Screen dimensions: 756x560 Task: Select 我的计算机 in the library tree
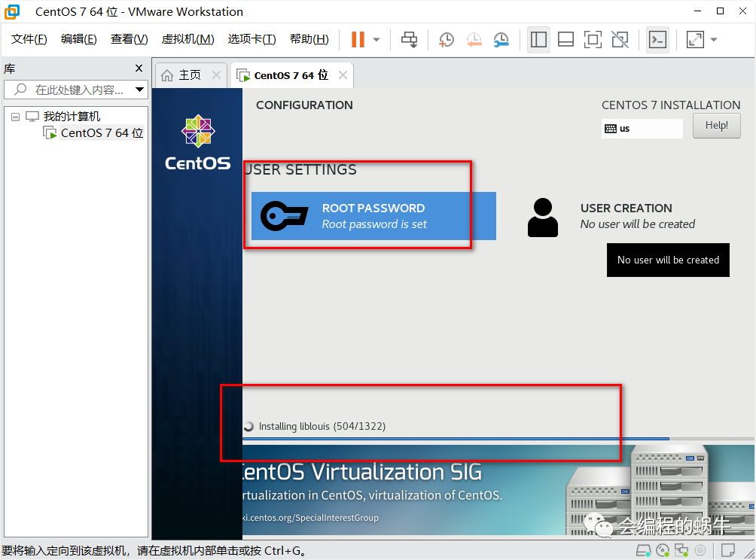[72, 116]
